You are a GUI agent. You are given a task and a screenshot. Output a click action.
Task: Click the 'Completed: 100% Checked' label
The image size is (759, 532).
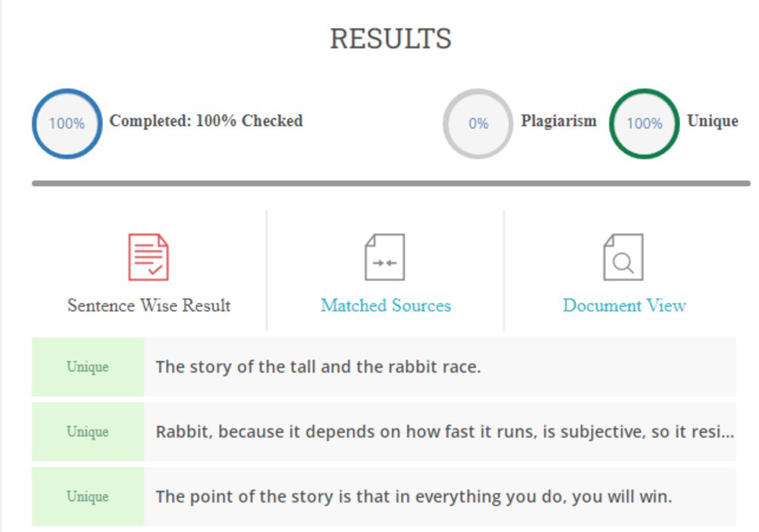[x=206, y=121]
